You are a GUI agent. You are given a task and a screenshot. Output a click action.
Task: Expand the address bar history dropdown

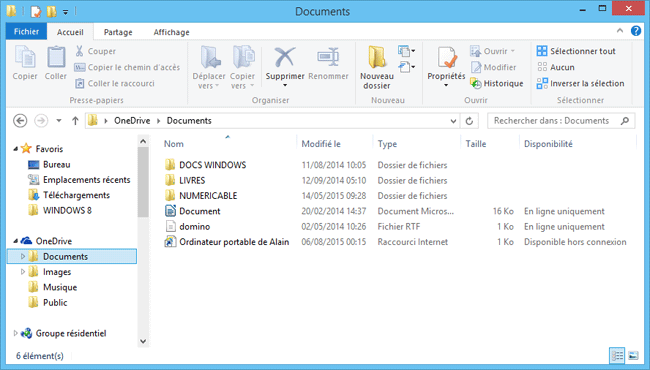[x=453, y=121]
